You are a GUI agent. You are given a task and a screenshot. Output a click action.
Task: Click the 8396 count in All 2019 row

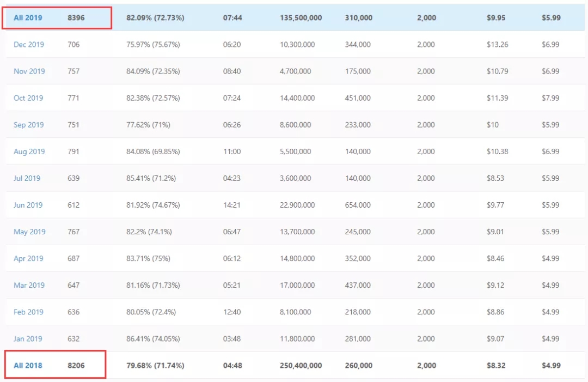76,17
